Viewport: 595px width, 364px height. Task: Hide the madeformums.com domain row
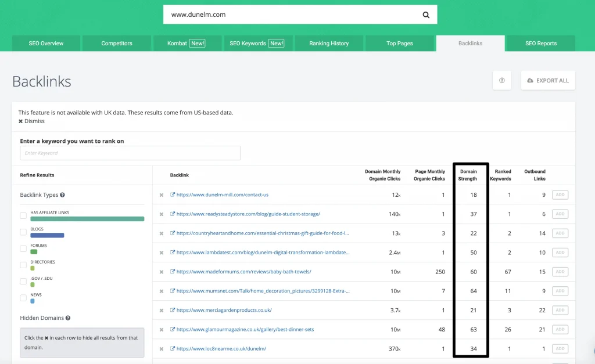click(x=162, y=272)
